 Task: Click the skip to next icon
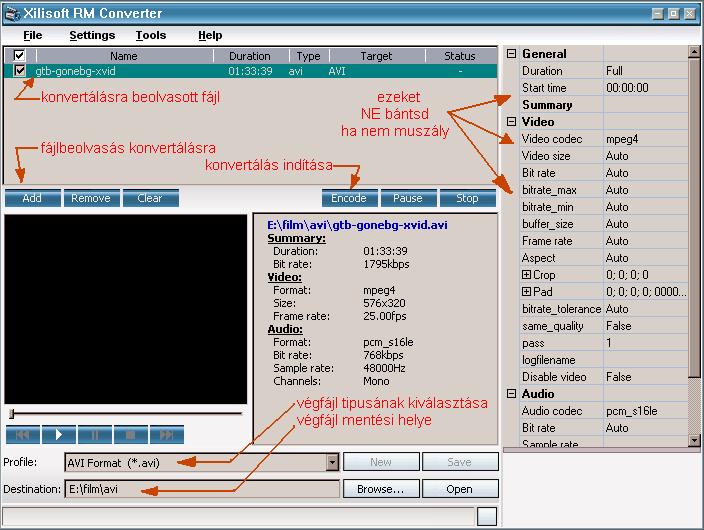[x=167, y=435]
